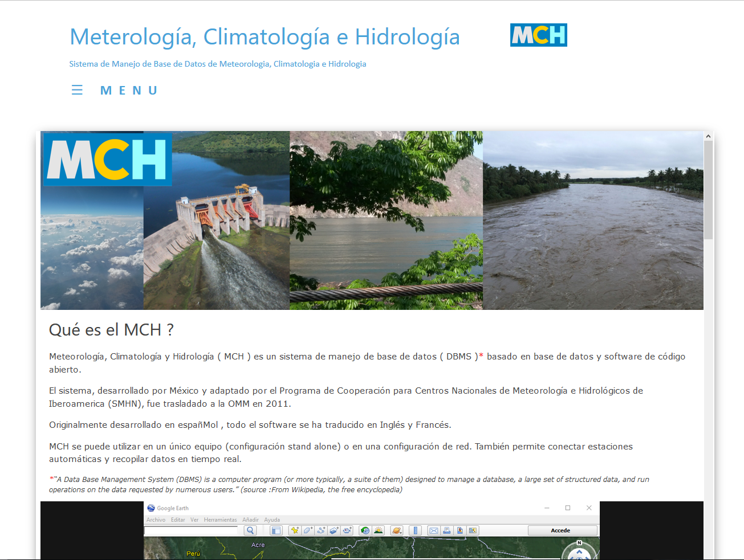
Task: Click the Google Earth search magnifier button
Action: (x=250, y=530)
